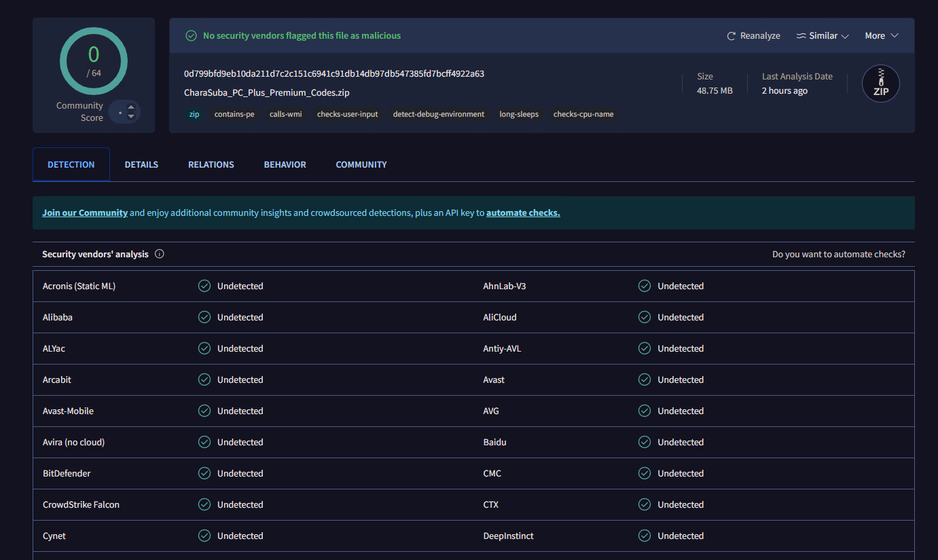This screenshot has height=560, width=938.
Task: Click the checks-cpu-name tag
Action: pos(583,114)
